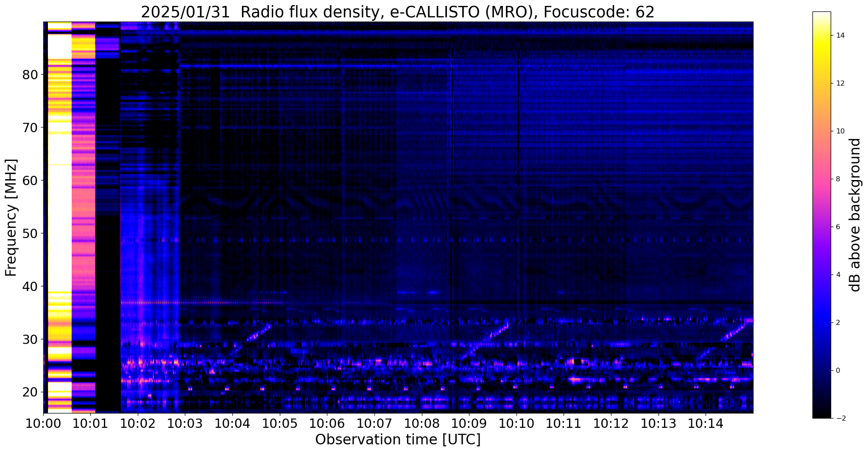
Task: Click the 10:12 time tick label
Action: (611, 424)
